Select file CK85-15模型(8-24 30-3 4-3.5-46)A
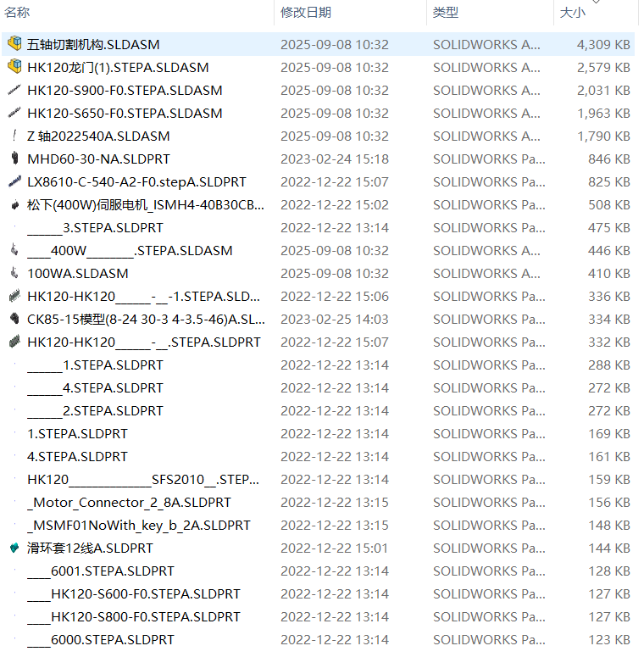This screenshot has height=657, width=644. (x=146, y=320)
